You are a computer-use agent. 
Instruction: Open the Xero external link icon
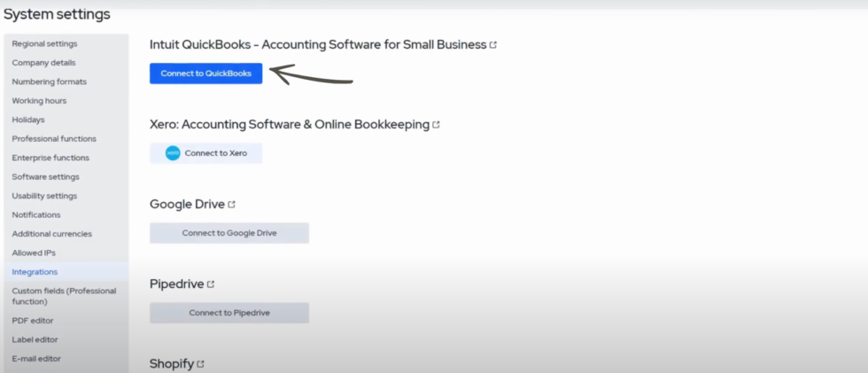(x=436, y=125)
